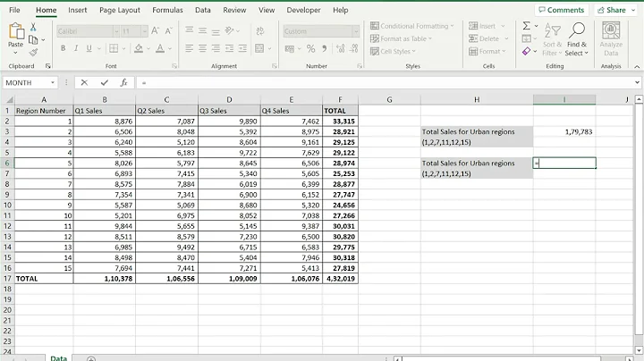This screenshot has width=644, height=361.
Task: Increase font size with larger A icon
Action: tap(155, 30)
